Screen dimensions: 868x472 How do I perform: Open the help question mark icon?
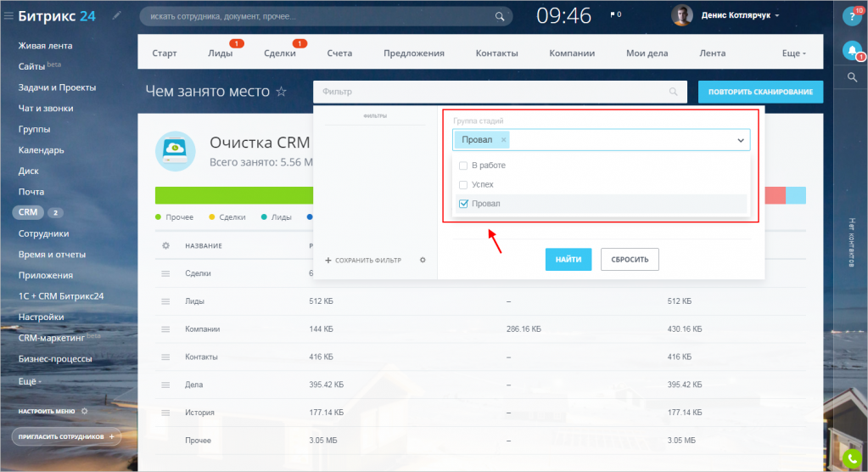[x=852, y=17]
